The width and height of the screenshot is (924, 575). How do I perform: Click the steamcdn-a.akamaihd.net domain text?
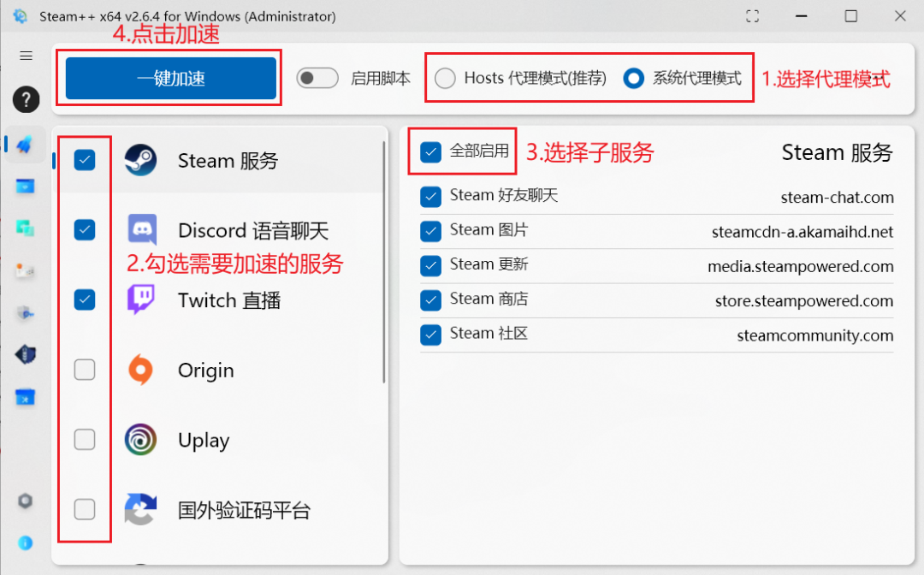[803, 232]
